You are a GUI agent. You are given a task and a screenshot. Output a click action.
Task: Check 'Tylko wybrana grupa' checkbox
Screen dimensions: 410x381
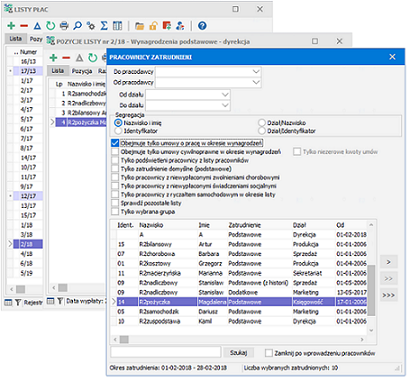pos(115,212)
